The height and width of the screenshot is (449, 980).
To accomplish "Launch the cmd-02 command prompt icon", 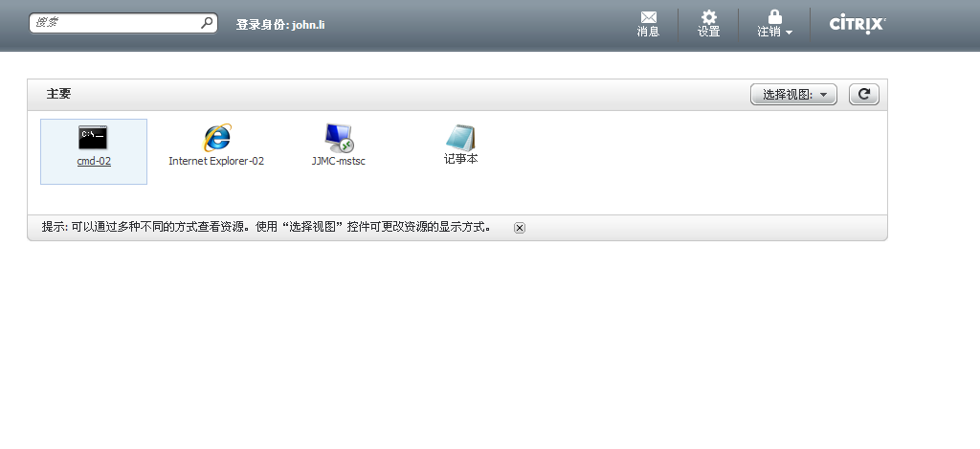I will pos(93,138).
